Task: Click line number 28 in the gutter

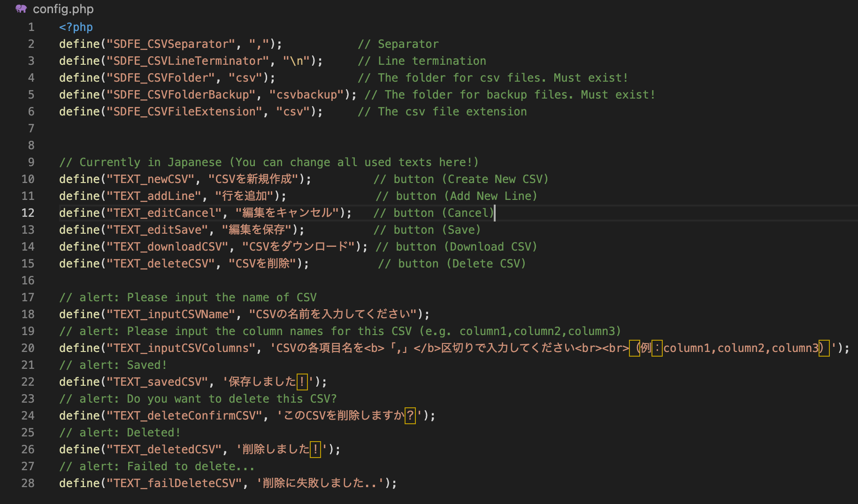Action: coord(28,483)
